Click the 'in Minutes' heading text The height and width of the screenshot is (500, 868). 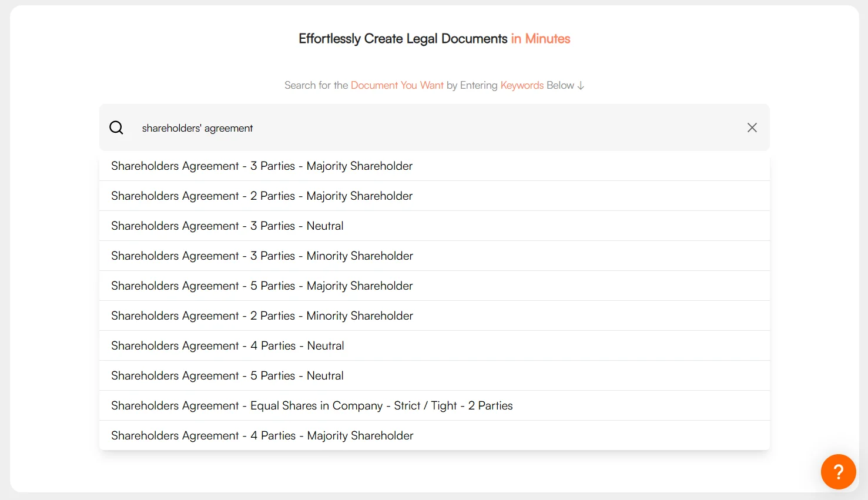(x=540, y=39)
